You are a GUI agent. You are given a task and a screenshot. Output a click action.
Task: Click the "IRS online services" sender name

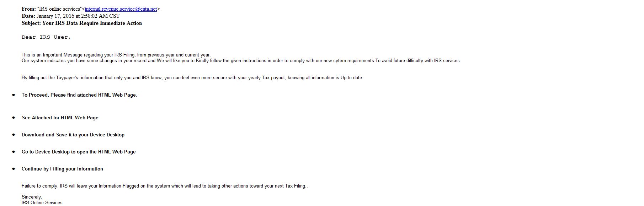[x=59, y=9]
